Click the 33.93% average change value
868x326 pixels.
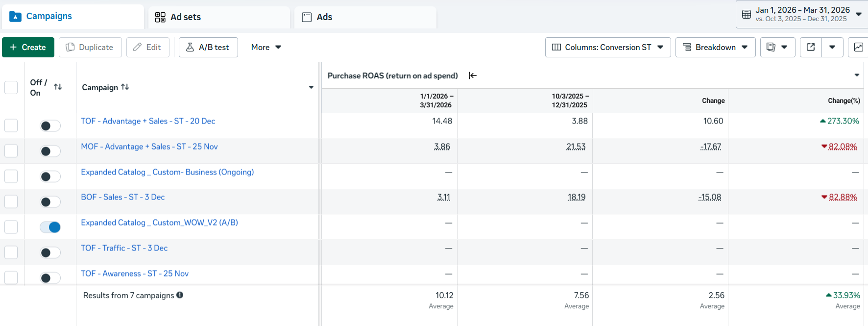tap(843, 295)
